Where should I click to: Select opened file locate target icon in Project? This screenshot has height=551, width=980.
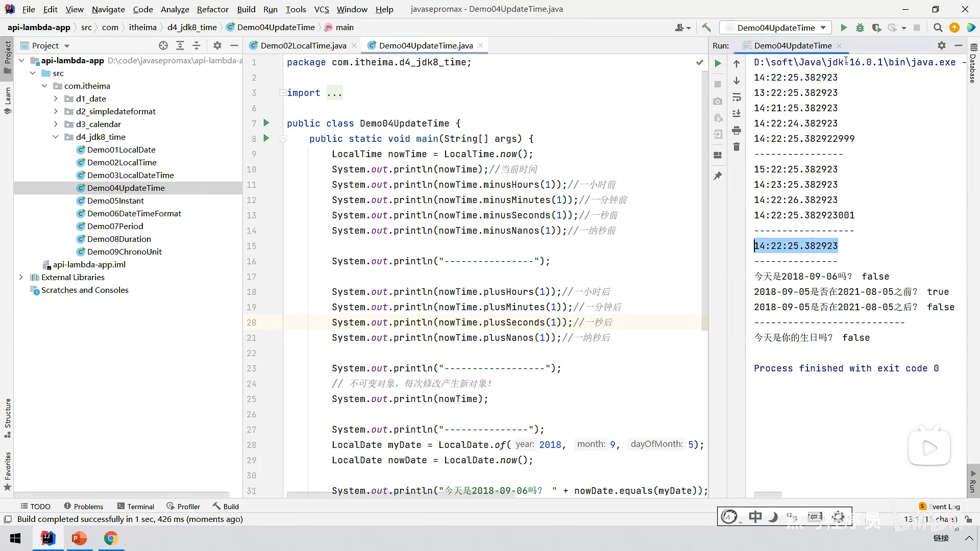(x=163, y=45)
